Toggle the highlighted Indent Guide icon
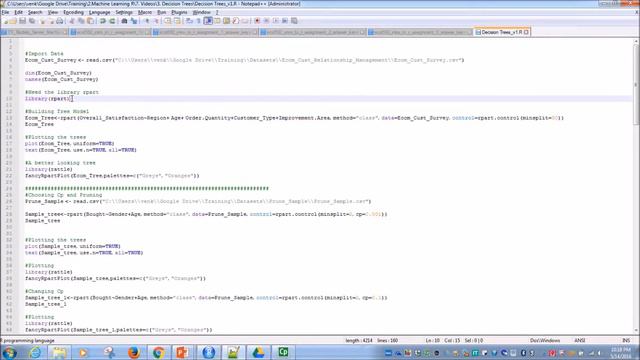 point(209,21)
